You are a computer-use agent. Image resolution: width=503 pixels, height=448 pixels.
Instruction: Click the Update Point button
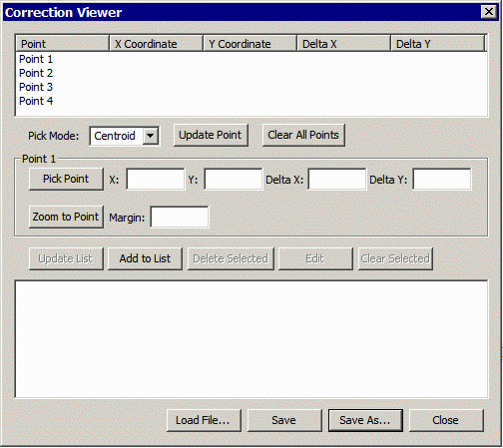(x=211, y=135)
